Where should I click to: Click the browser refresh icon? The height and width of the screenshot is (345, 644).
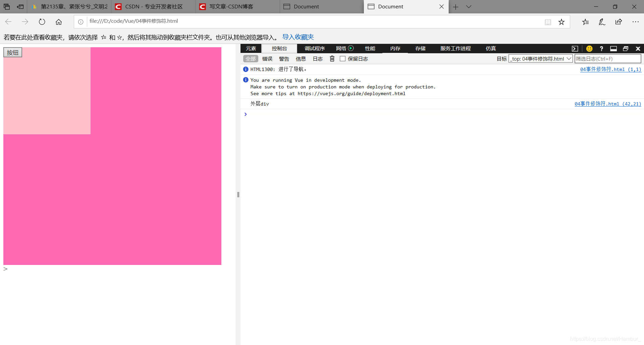click(42, 22)
